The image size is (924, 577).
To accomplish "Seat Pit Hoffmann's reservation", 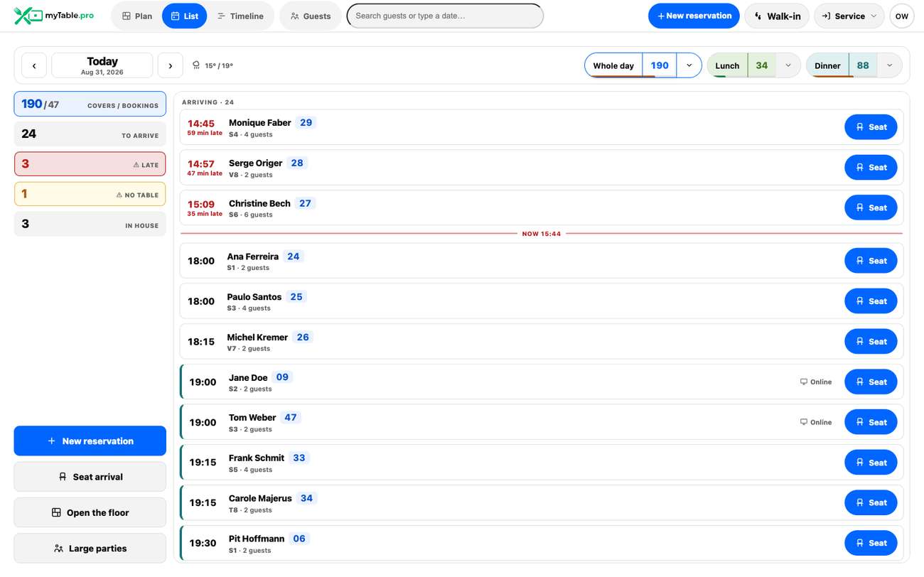I will [x=871, y=543].
